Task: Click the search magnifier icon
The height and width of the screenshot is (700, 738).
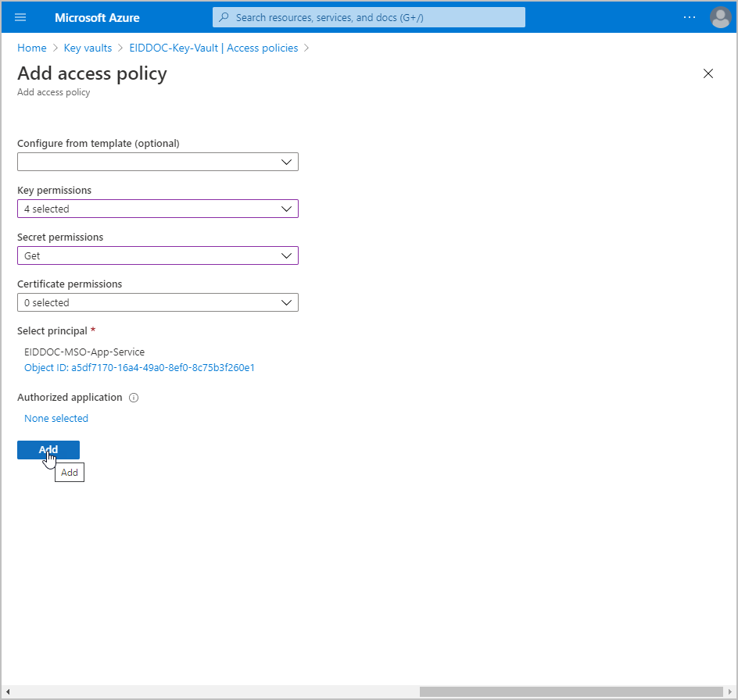Action: (x=224, y=17)
